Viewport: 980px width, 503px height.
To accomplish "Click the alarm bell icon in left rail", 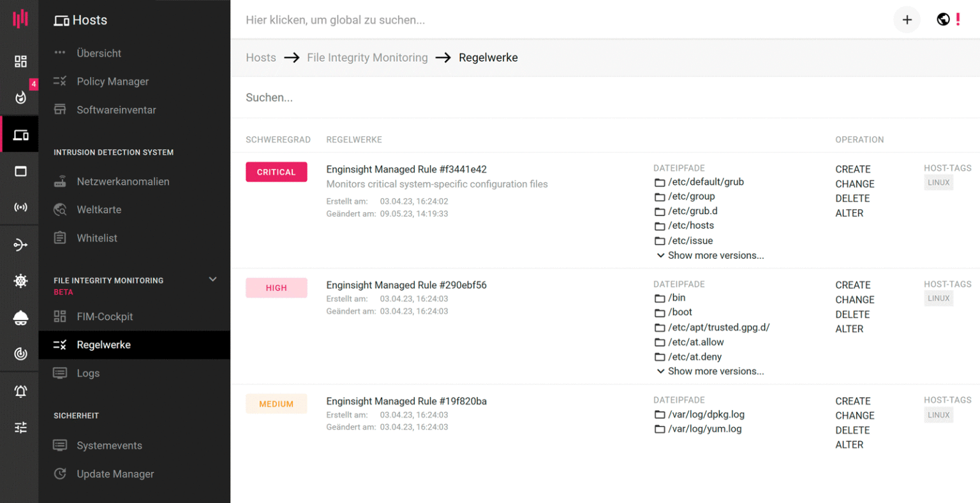I will coord(20,391).
